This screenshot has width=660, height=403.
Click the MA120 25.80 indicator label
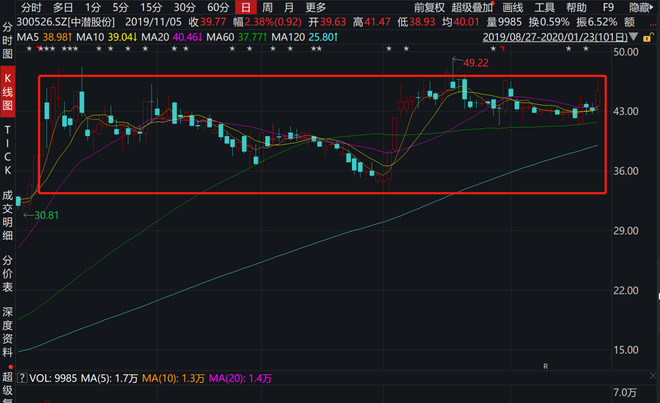(304, 37)
